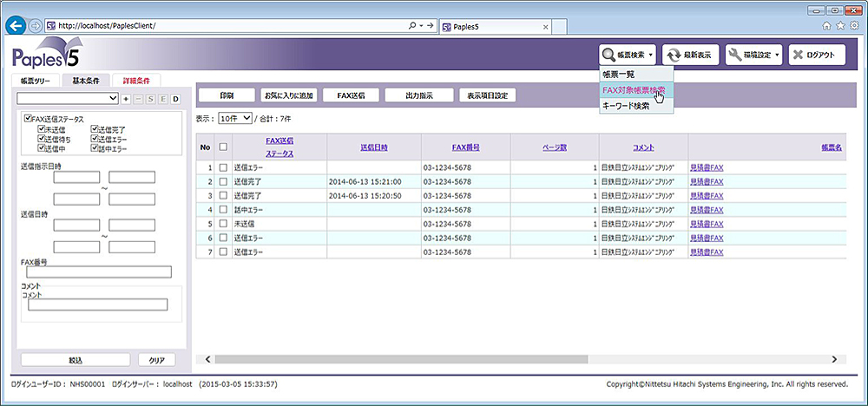Open the 帳票検索 dropdown button
Screen dimensions: 868x406
pos(628,55)
